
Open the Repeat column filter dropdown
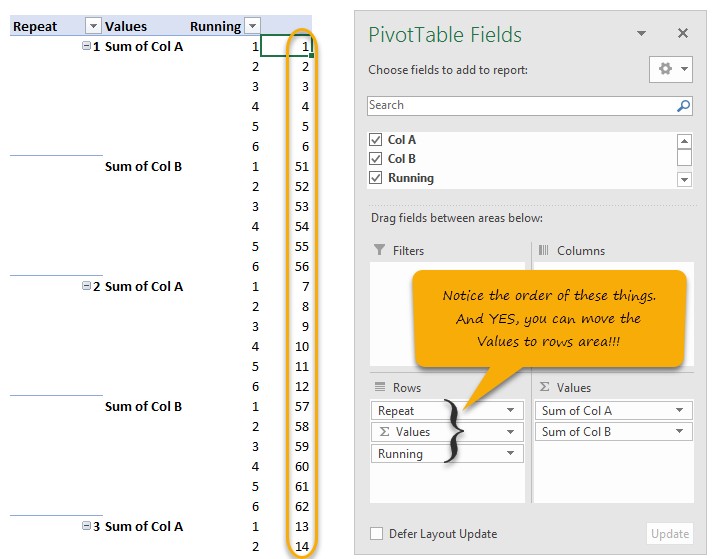click(x=93, y=26)
